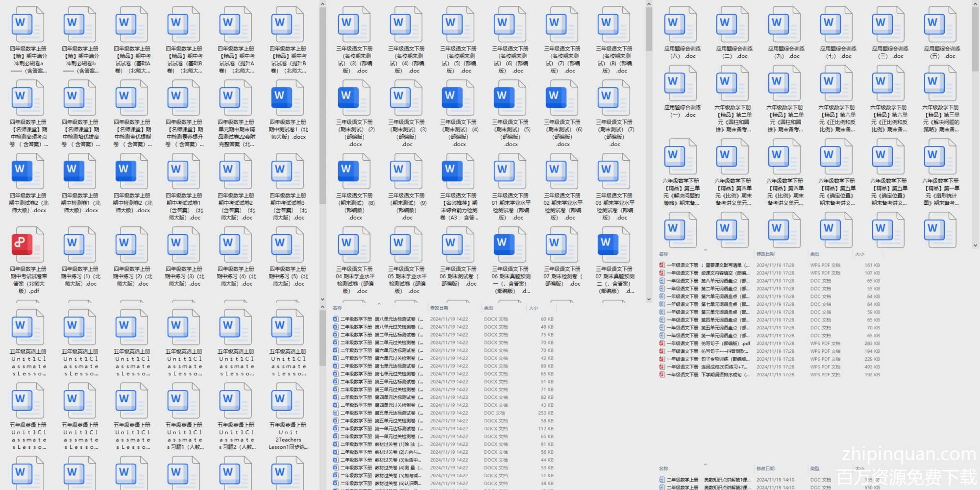Click scroll-up arrow of 三年级语文下册 pane
Viewport: 980px width, 490px height.
(x=649, y=4)
